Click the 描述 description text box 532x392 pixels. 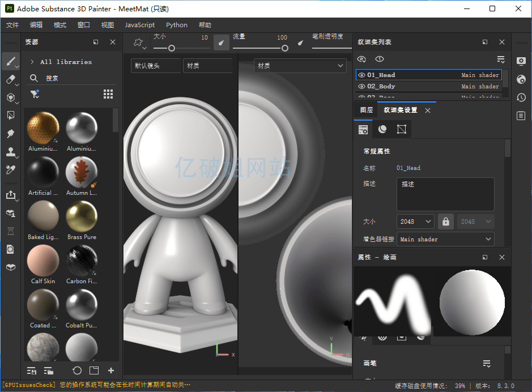point(445,194)
